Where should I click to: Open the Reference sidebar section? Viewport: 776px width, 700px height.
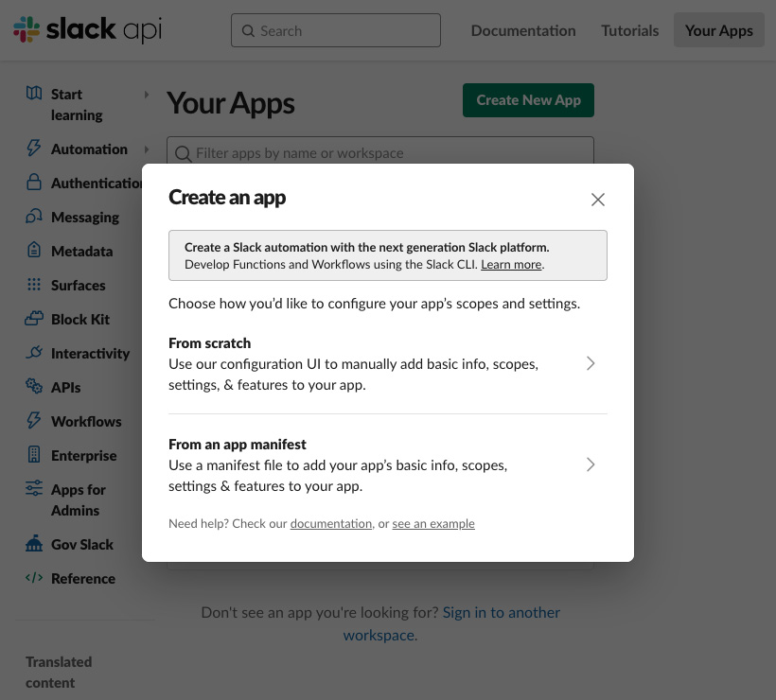tap(83, 579)
